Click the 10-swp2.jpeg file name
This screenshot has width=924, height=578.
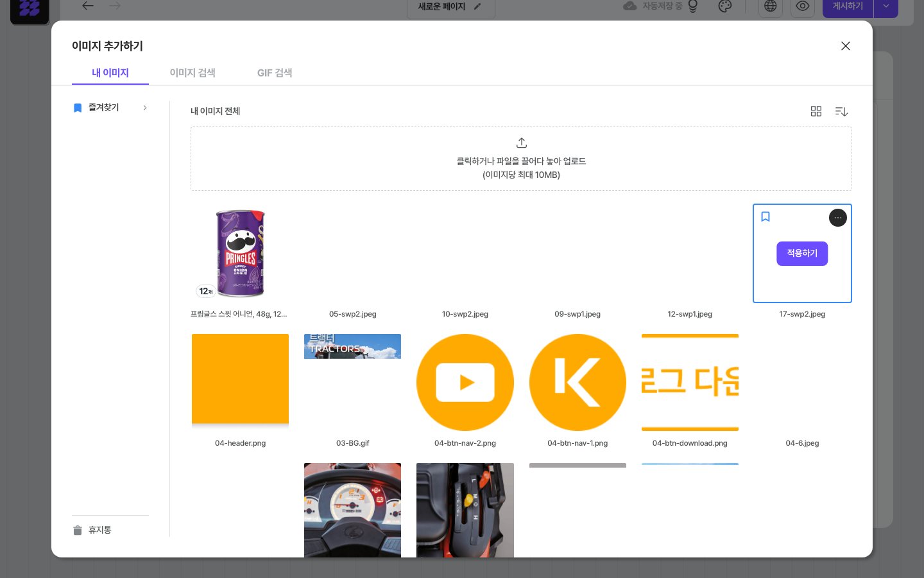pyautogui.click(x=465, y=314)
